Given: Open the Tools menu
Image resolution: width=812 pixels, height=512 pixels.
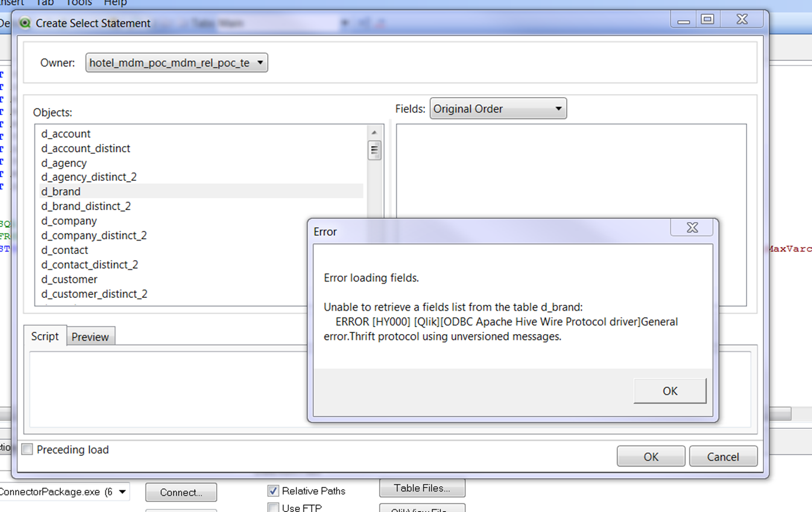Looking at the screenshot, I should (79, 3).
